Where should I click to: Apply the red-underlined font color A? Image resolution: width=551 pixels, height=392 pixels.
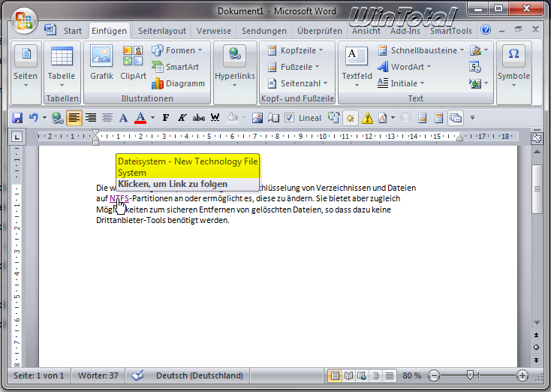click(140, 118)
